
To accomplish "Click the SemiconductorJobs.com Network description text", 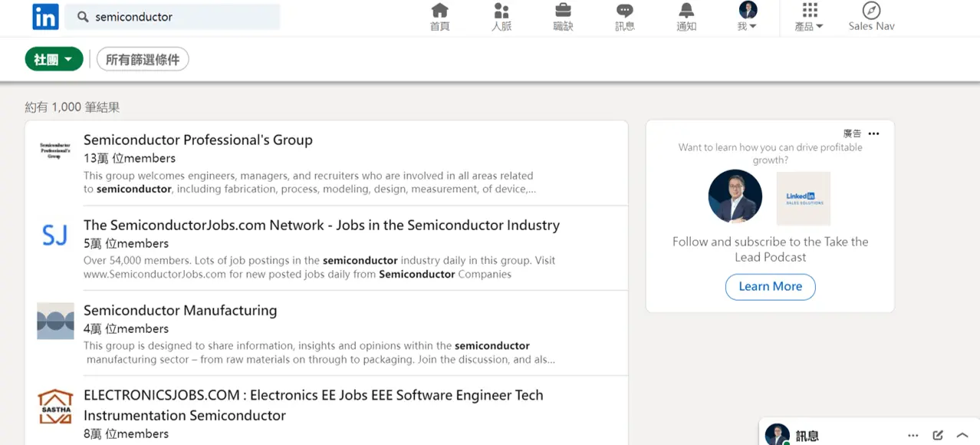I will (x=320, y=267).
